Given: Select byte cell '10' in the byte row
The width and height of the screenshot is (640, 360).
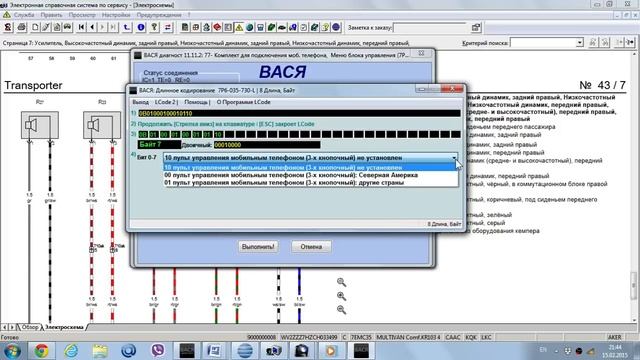Looking at the screenshot, I should [218, 134].
